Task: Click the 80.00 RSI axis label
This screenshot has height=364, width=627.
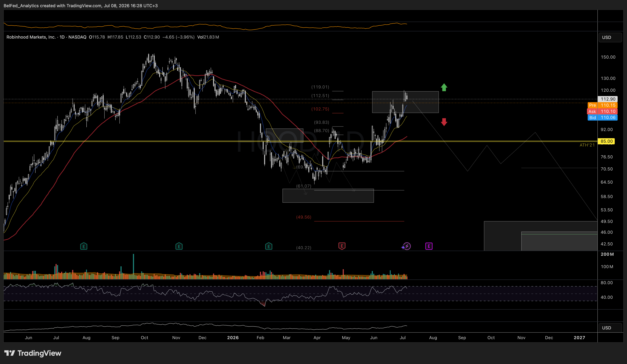Action: [607, 283]
